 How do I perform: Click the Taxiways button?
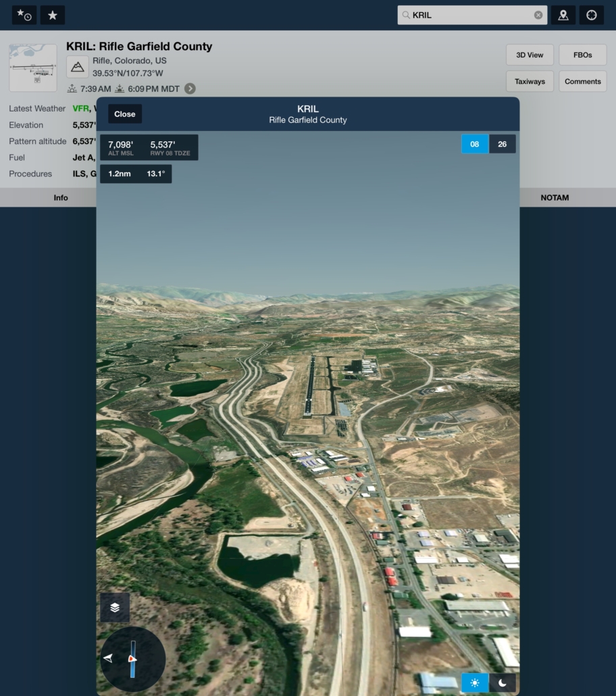coord(530,82)
